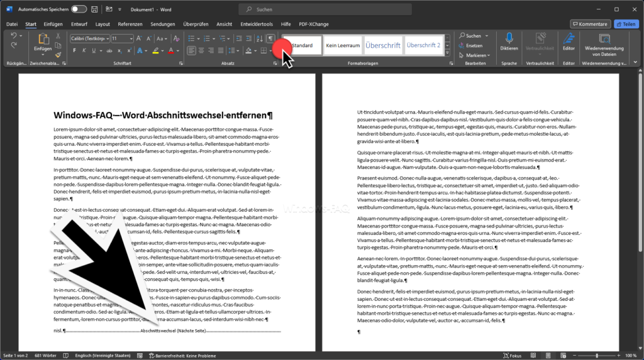Open the numbered list dropdown arrow

coord(214,39)
